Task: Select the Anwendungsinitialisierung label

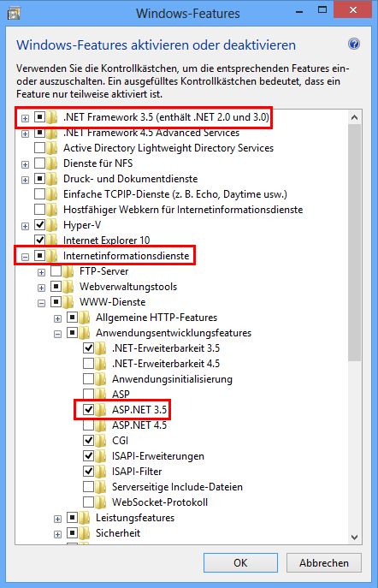Action: pos(172,379)
